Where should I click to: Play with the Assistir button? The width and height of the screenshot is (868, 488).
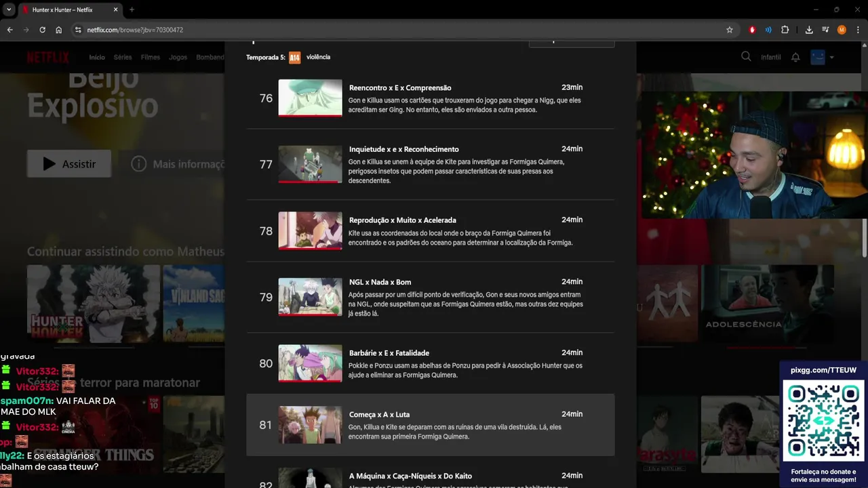(69, 164)
